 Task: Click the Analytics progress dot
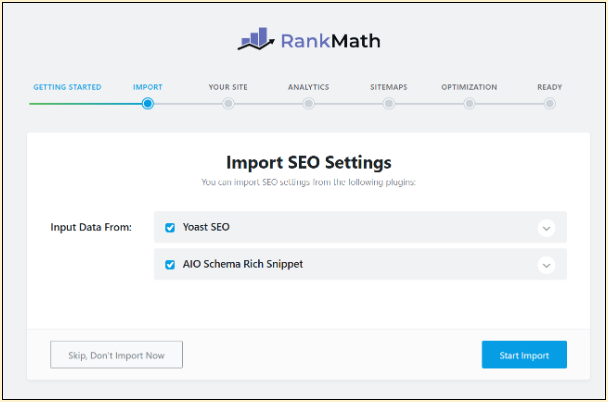click(x=309, y=104)
